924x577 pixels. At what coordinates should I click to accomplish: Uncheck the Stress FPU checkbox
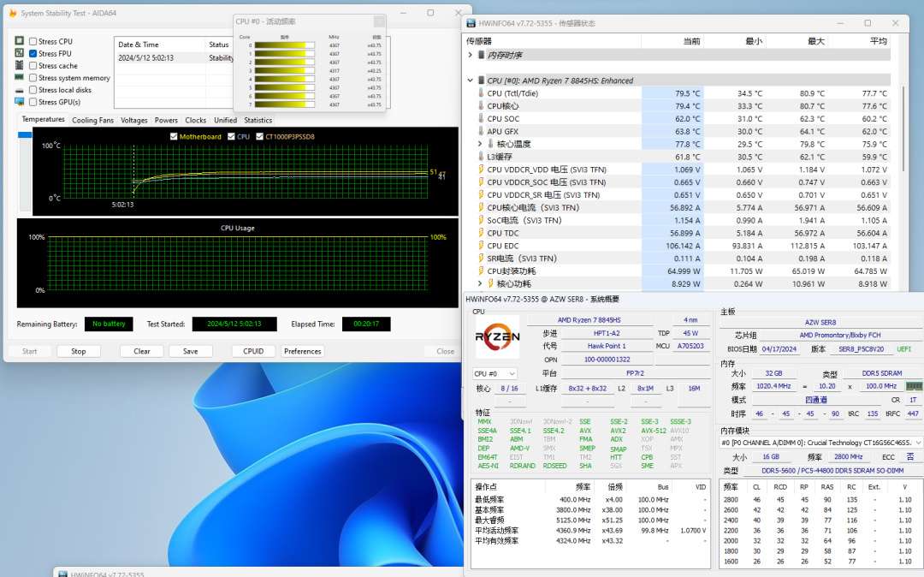pos(33,53)
